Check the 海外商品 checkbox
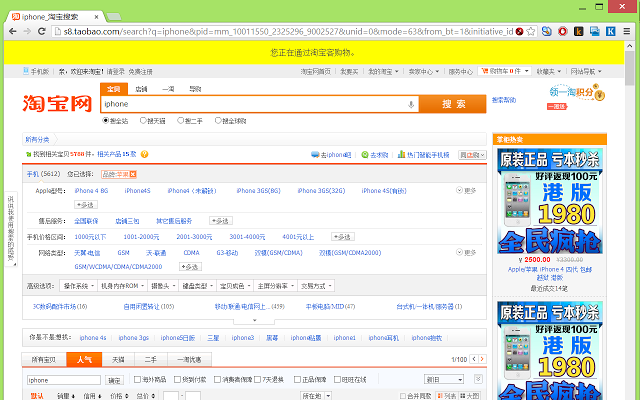The width and height of the screenshot is (640, 400). 138,380
